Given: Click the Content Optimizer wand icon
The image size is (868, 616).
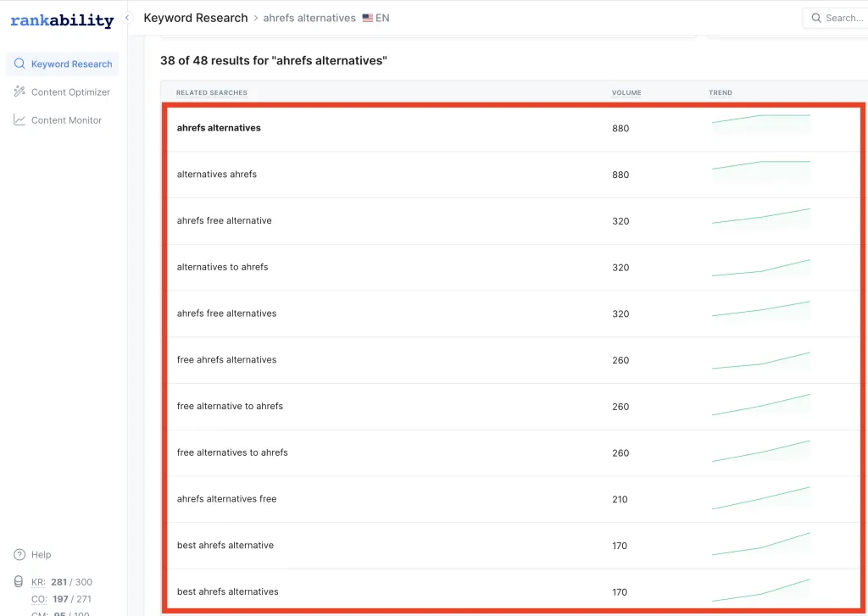Looking at the screenshot, I should click(x=19, y=92).
